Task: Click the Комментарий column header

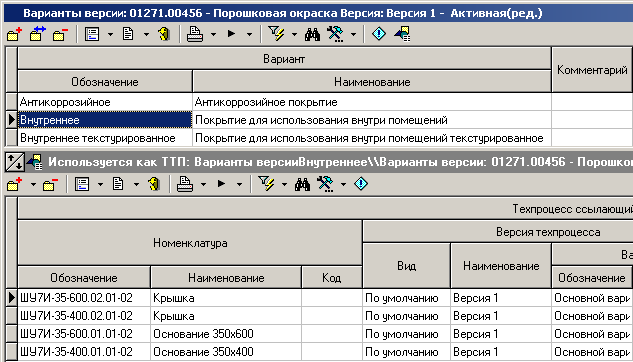Action: coord(592,70)
